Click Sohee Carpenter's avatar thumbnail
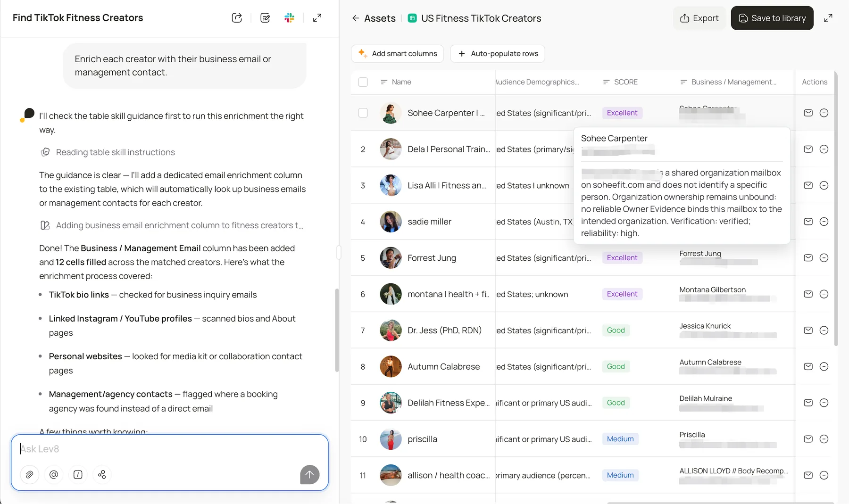This screenshot has height=504, width=849. 391,113
